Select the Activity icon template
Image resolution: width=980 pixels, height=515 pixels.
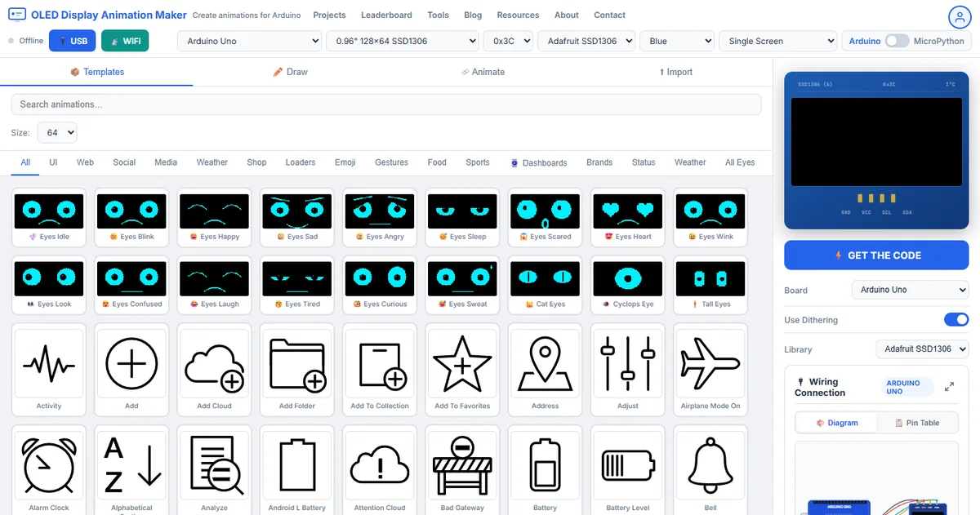[49, 370]
